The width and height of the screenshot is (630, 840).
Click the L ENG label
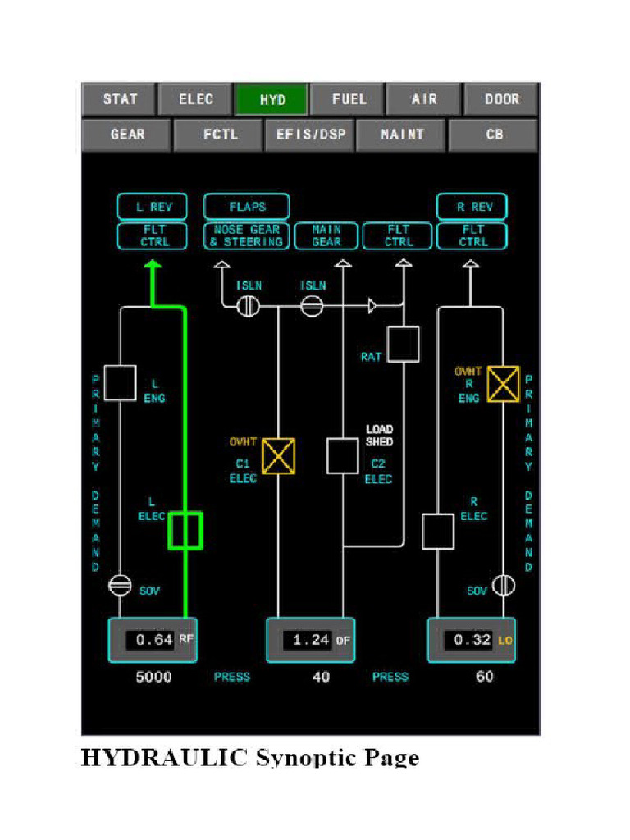pyautogui.click(x=154, y=391)
